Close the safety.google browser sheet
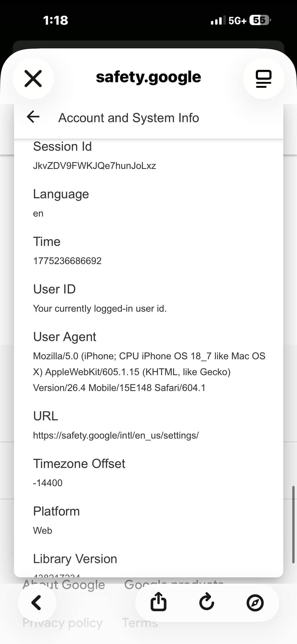 (33, 79)
